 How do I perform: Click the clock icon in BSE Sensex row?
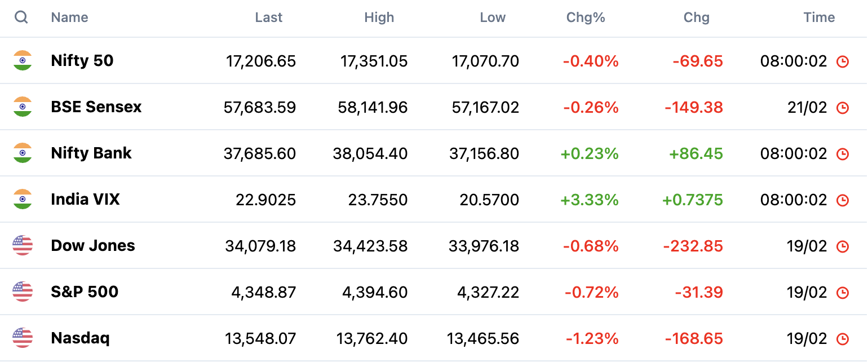tap(842, 108)
